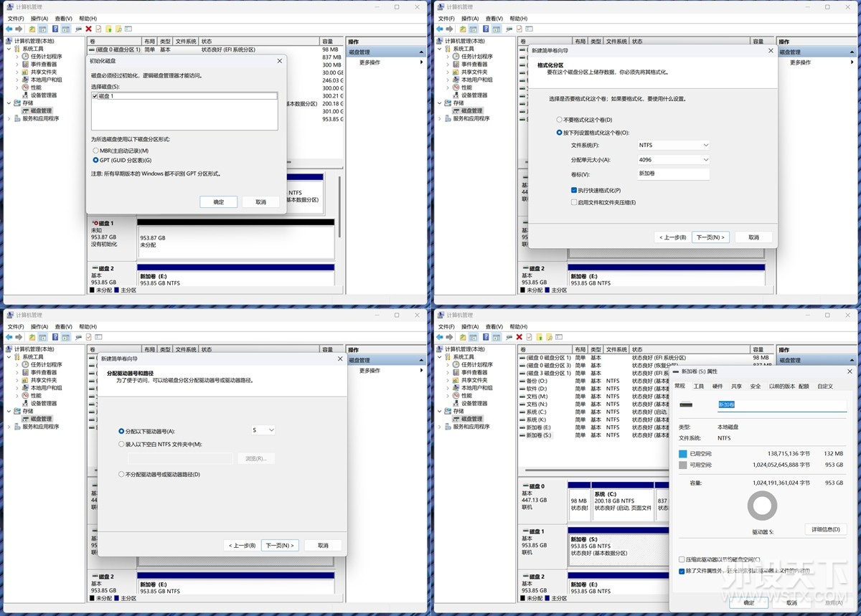Uncheck 磁盘 1 in Initialize Disk list
The height and width of the screenshot is (616, 861).
(95, 96)
